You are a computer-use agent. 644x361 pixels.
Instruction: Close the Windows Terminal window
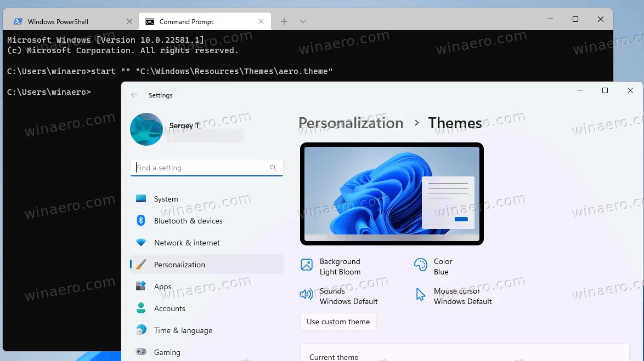(601, 19)
